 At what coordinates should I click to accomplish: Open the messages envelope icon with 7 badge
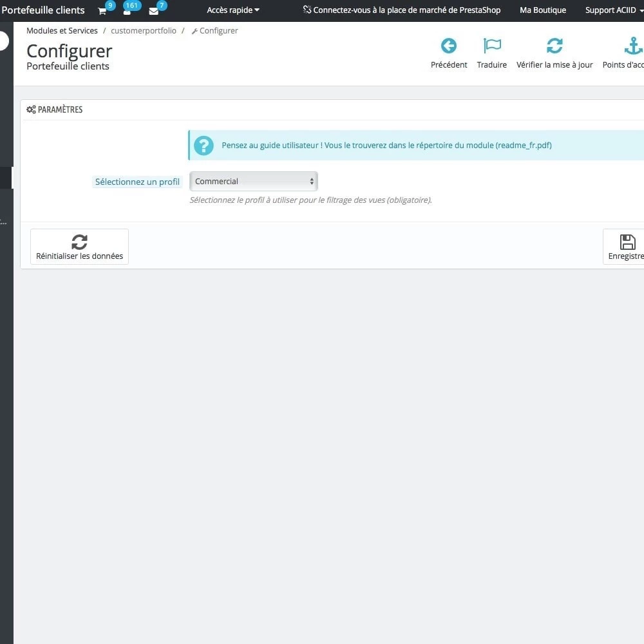pos(154,11)
